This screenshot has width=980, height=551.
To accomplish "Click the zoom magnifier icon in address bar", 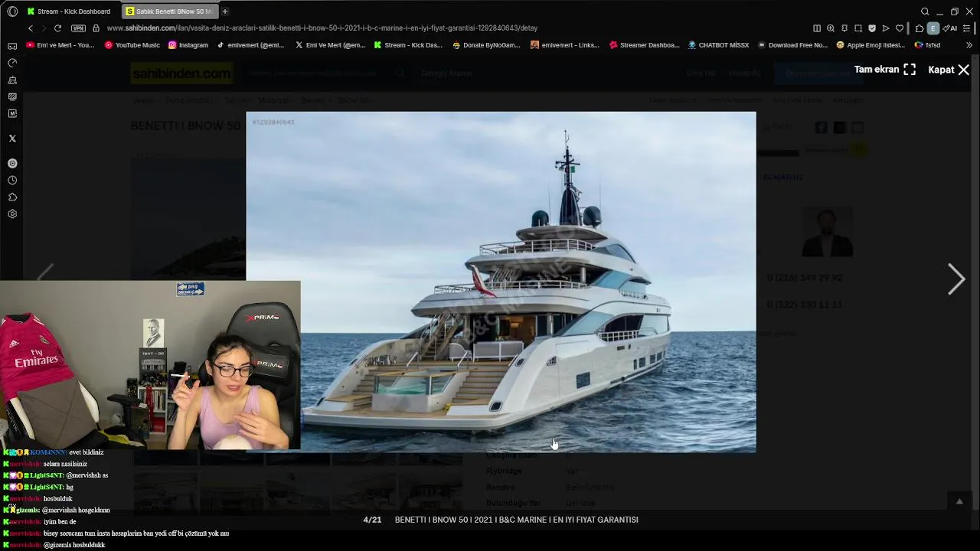I will coord(831,28).
